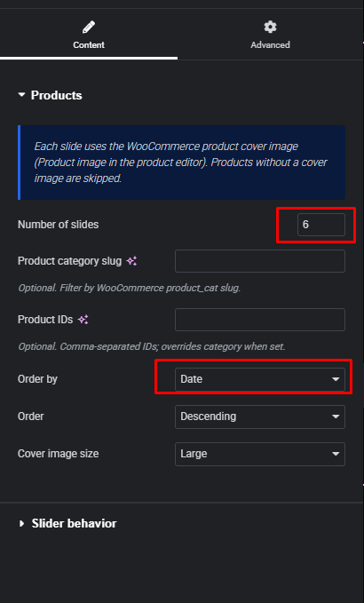Click the caret arrow of Large dropdown
This screenshot has height=603, width=364.
pos(336,454)
